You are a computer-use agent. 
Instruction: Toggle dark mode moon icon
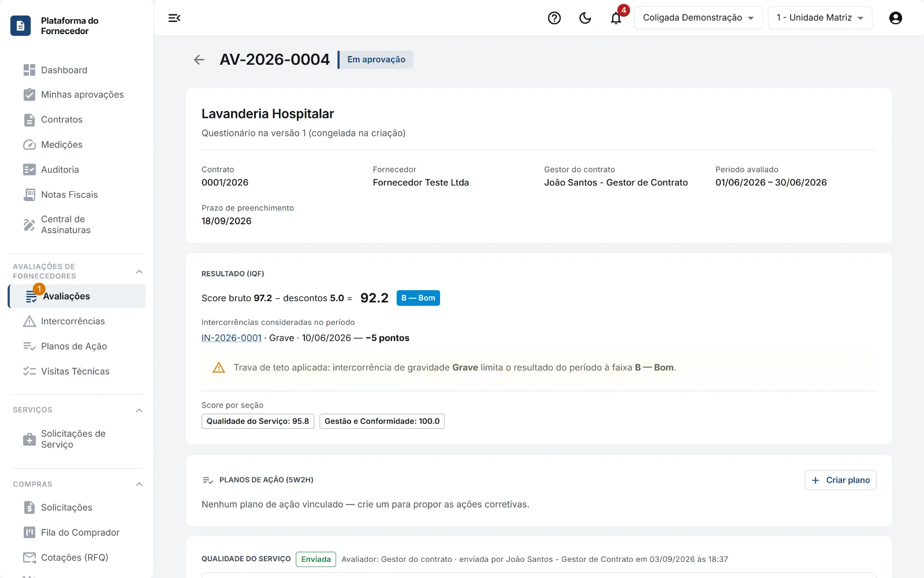point(585,18)
